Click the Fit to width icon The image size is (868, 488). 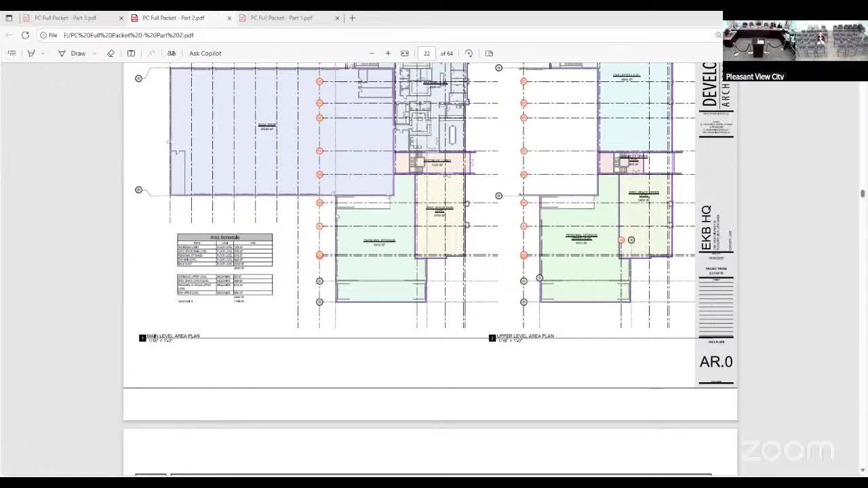coord(405,53)
